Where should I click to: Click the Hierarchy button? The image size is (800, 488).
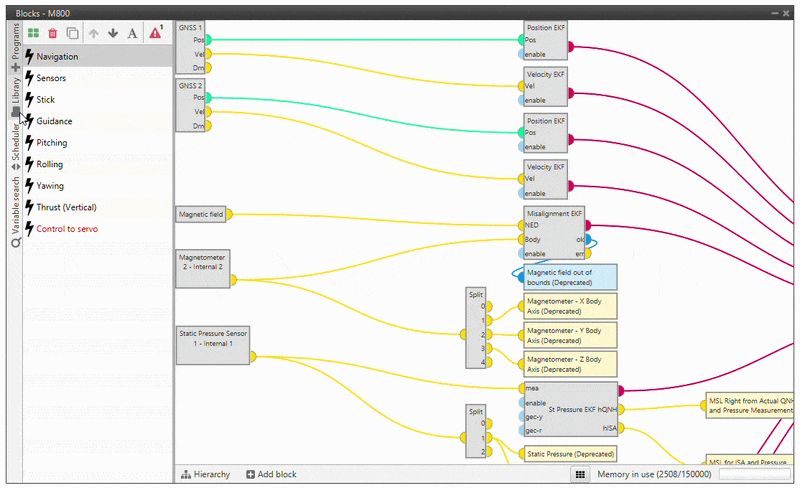pos(205,474)
